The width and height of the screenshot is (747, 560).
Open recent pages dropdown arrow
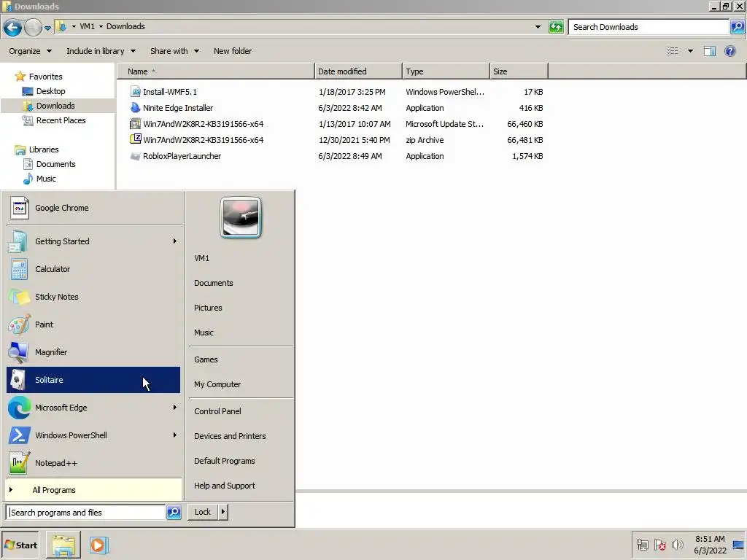click(47, 28)
